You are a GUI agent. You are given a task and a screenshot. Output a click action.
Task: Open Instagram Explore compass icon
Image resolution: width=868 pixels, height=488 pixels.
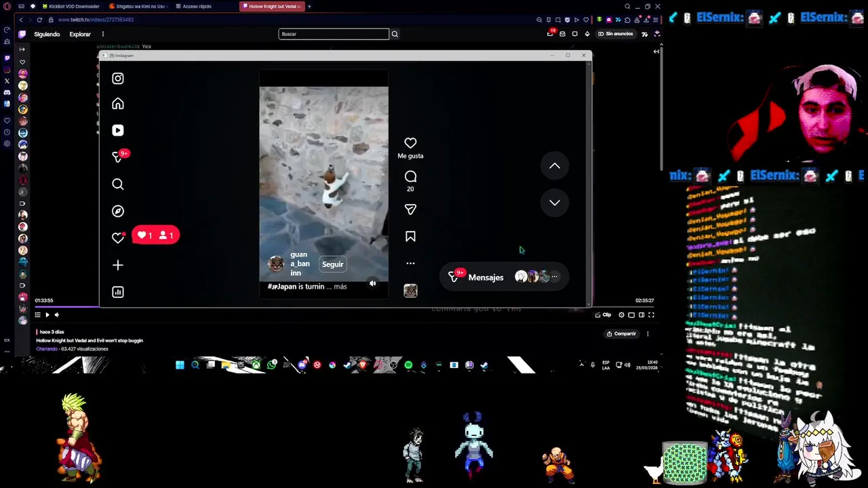pos(118,211)
